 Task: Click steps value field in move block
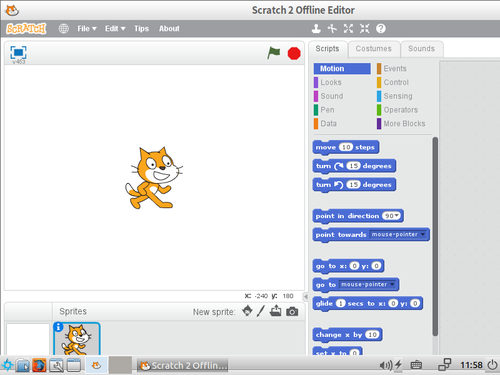click(346, 147)
